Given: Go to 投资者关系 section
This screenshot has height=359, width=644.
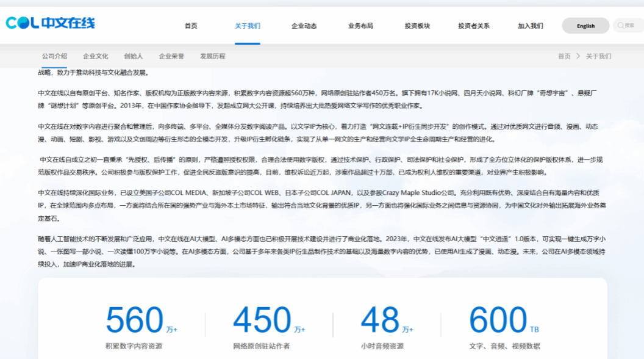Looking at the screenshot, I should (x=474, y=26).
